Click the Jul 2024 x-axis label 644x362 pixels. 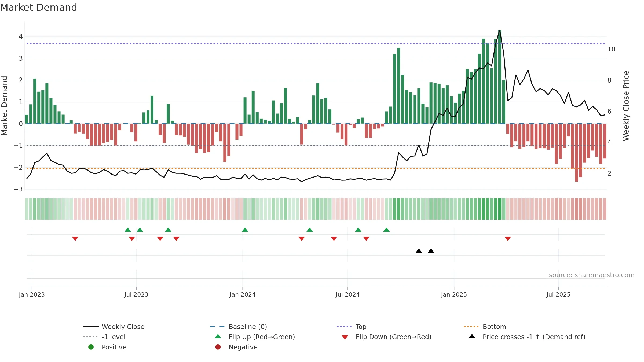(348, 294)
